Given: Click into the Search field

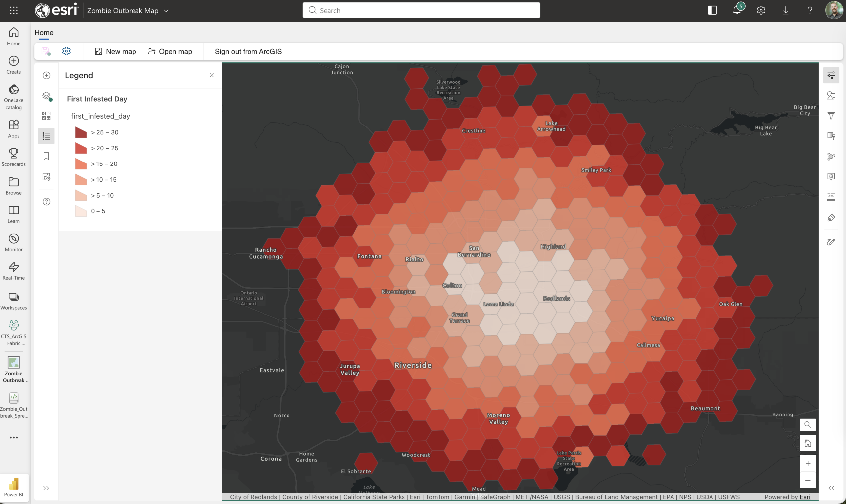Looking at the screenshot, I should tap(421, 10).
